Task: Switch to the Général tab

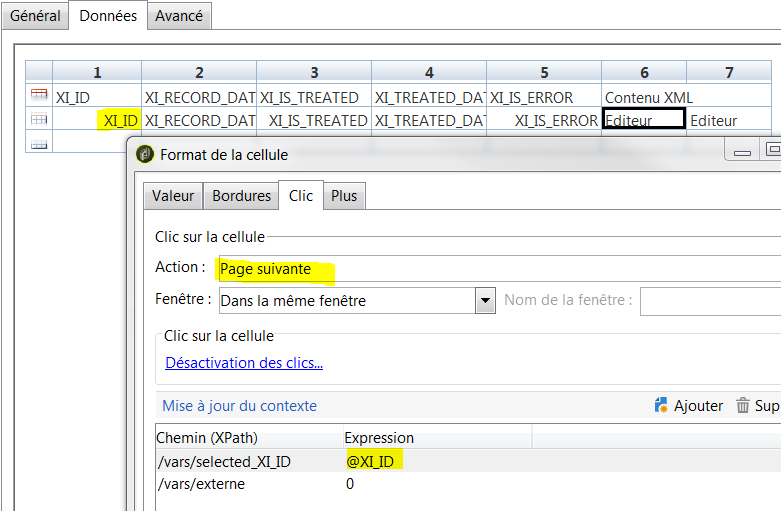Action: point(35,16)
